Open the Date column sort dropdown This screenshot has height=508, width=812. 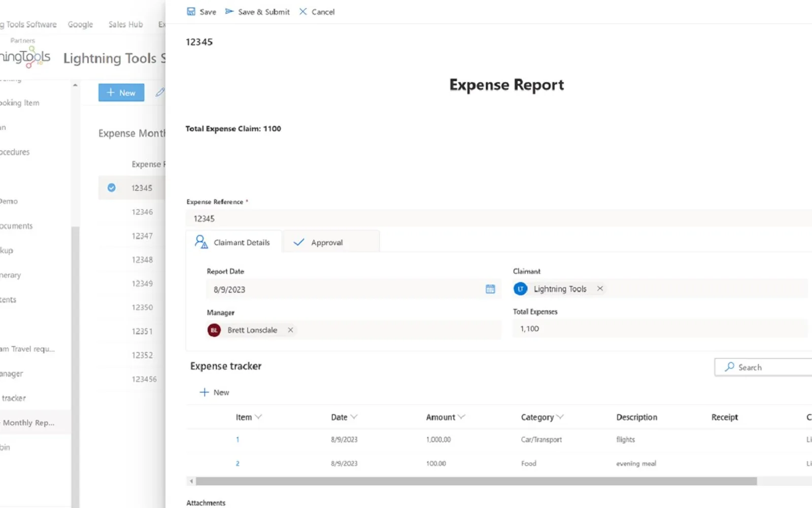[x=354, y=417]
